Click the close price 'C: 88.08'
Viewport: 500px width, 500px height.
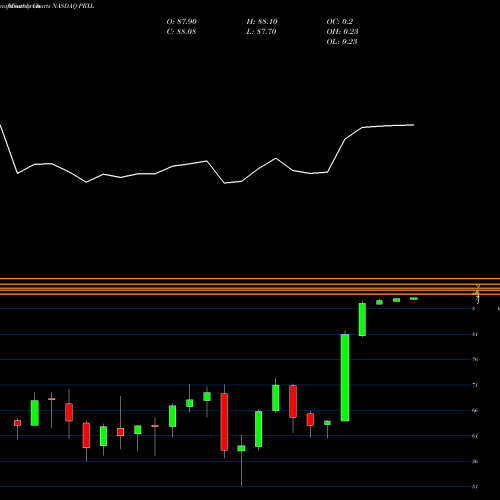181,32
